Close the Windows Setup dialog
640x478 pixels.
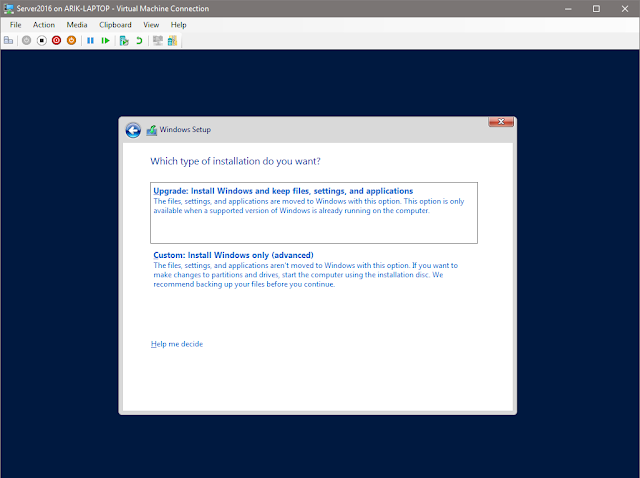coord(501,122)
